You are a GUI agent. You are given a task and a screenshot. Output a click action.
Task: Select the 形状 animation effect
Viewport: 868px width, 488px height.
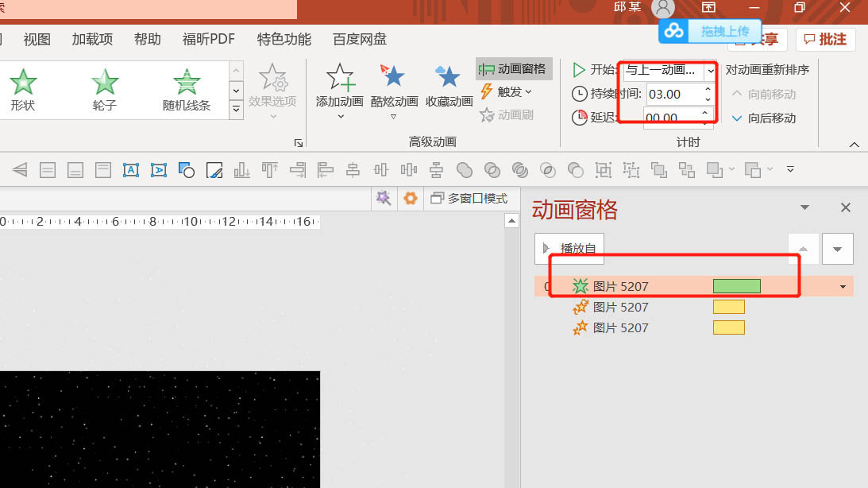[23, 90]
